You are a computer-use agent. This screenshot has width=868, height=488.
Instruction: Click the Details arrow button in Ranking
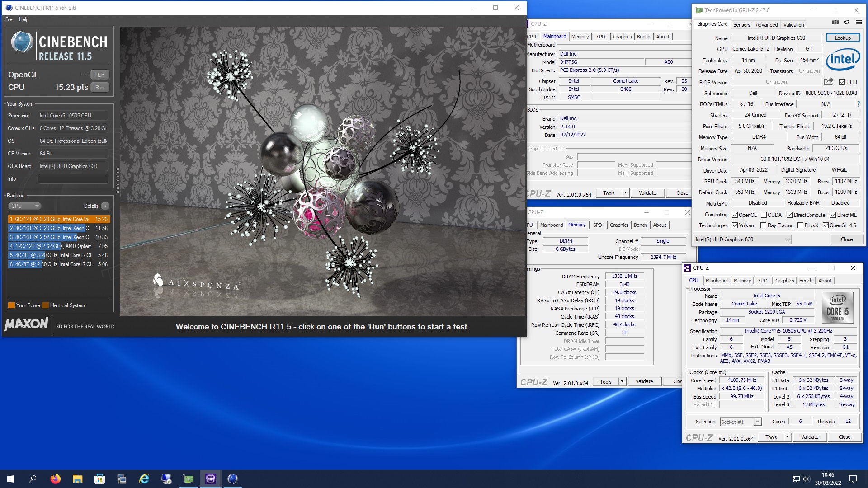(x=105, y=206)
